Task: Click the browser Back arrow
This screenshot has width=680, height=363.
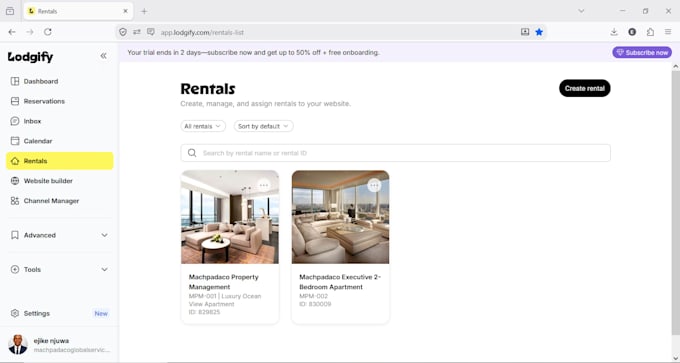Action: click(x=12, y=32)
